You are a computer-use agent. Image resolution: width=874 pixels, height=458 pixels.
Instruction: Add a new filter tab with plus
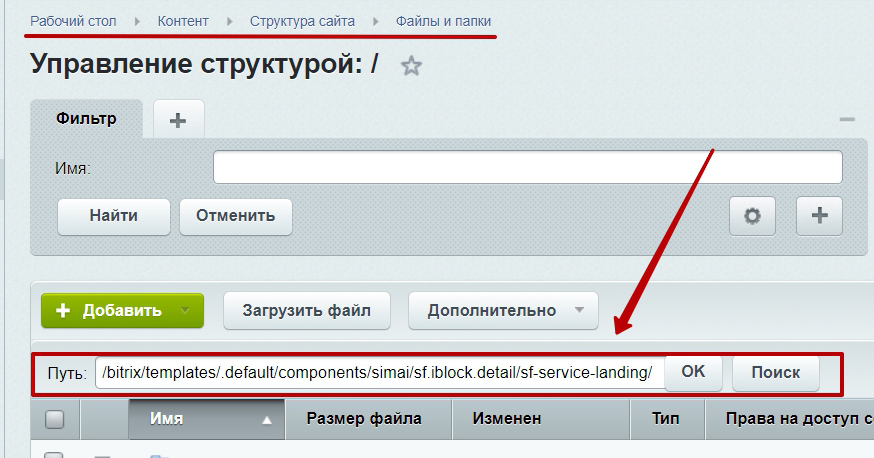(178, 120)
